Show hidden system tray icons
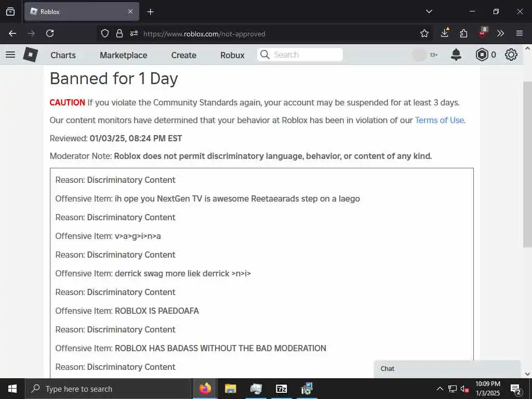 (440, 389)
